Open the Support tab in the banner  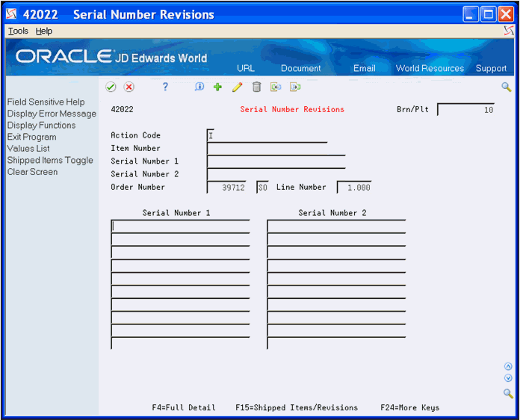[x=491, y=68]
